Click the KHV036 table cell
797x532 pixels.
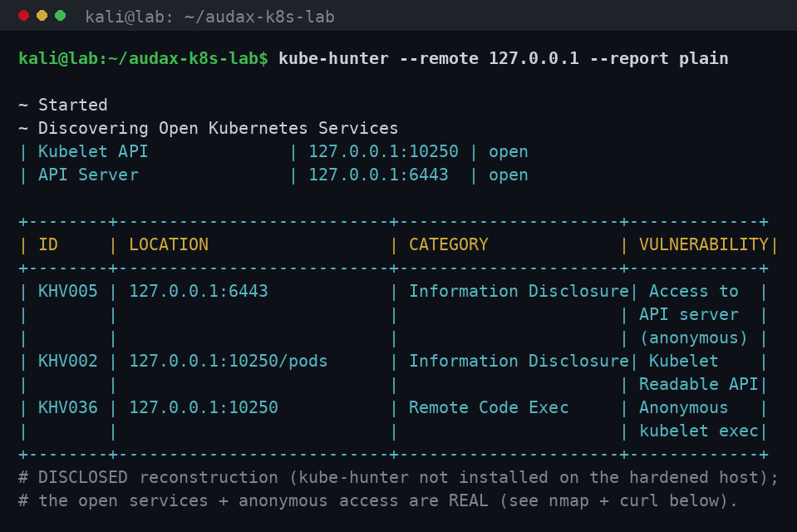click(x=67, y=408)
